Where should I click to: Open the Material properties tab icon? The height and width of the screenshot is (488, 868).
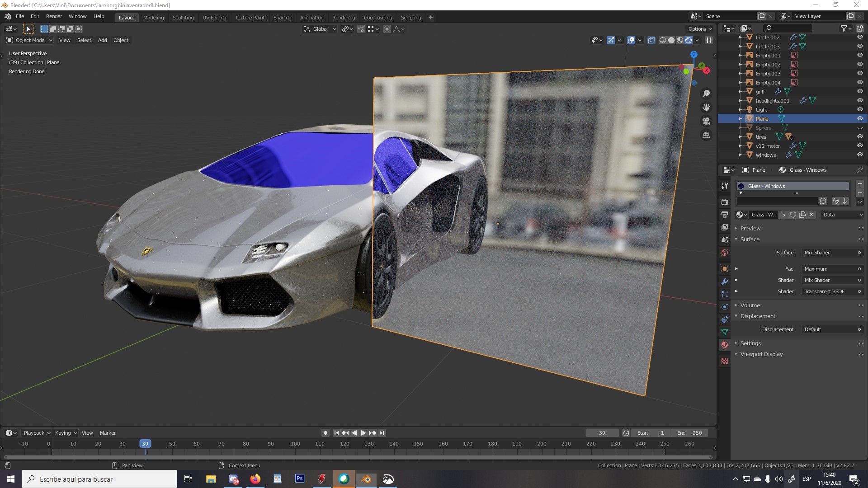pos(725,345)
